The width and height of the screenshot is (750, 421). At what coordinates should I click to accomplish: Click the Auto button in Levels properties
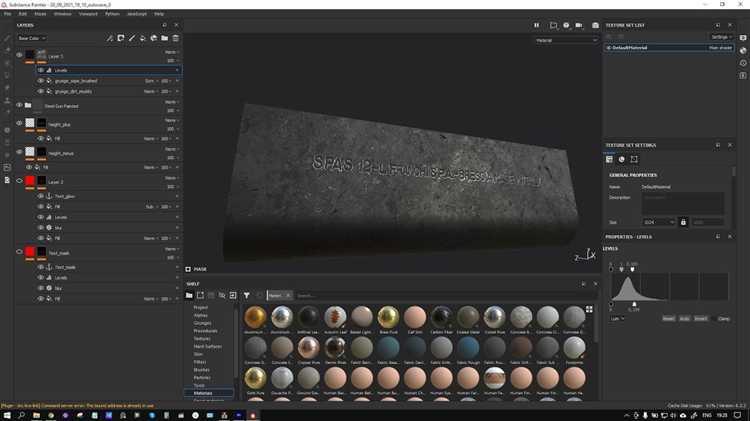pos(685,318)
